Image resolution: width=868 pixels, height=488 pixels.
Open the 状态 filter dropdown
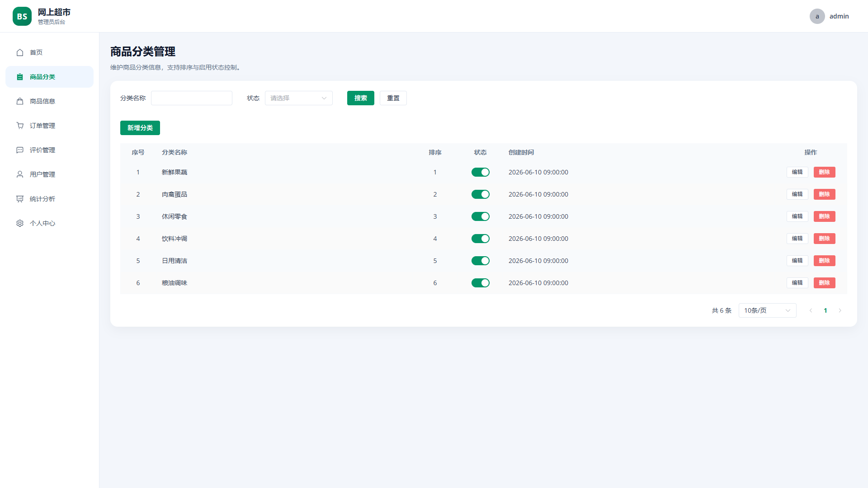[x=299, y=98]
